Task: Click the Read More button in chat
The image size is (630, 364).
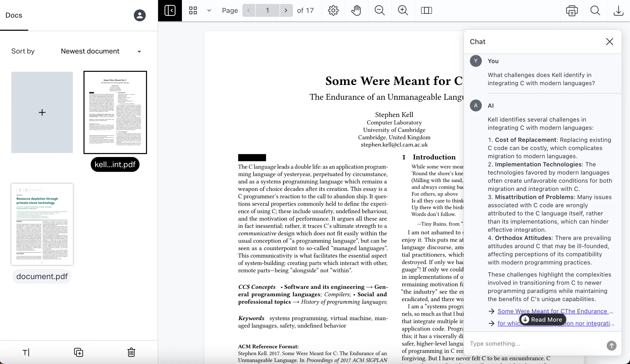Action: pos(542,319)
